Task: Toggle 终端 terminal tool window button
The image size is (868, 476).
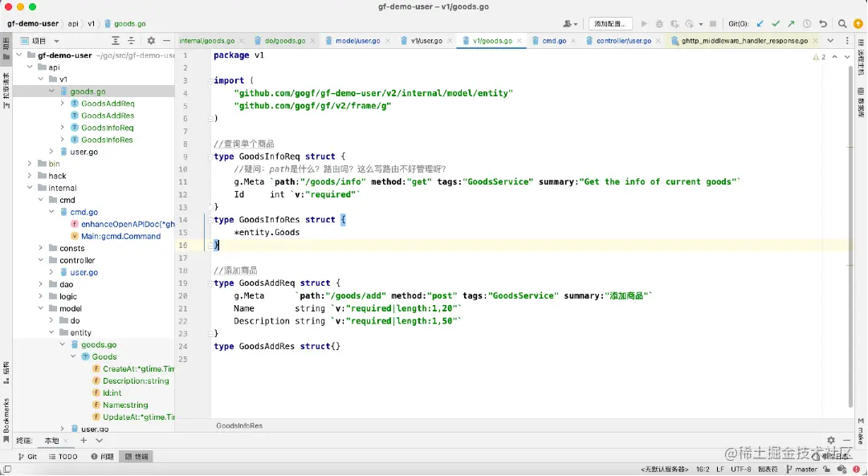Action: (x=137, y=457)
